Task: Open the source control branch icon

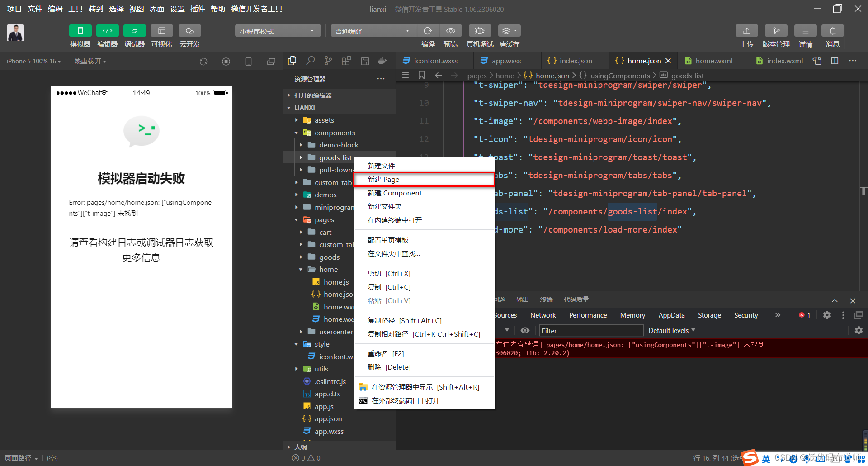Action: 328,61
